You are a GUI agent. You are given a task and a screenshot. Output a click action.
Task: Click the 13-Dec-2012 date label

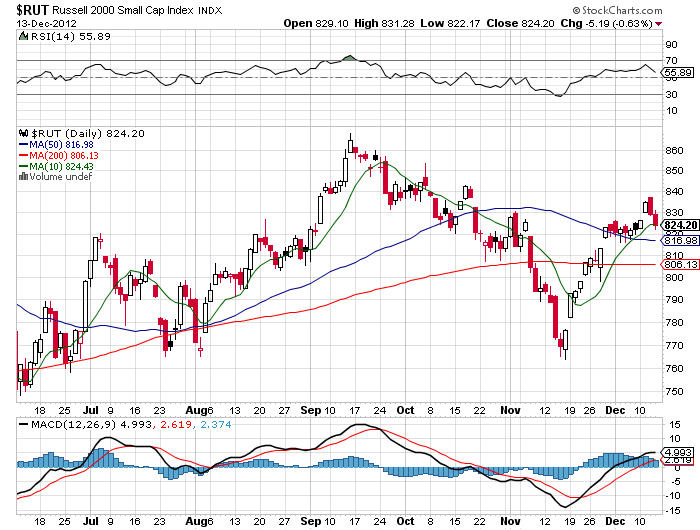pos(47,24)
